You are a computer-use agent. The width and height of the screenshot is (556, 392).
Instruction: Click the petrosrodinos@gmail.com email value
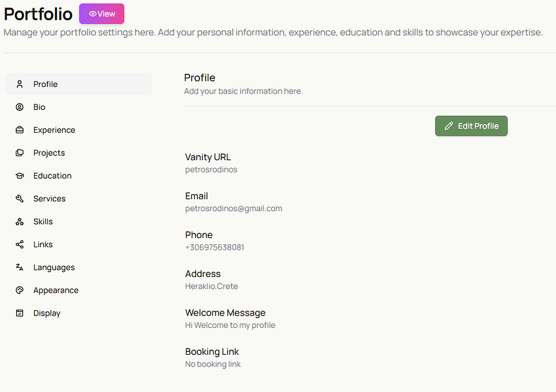(x=233, y=208)
